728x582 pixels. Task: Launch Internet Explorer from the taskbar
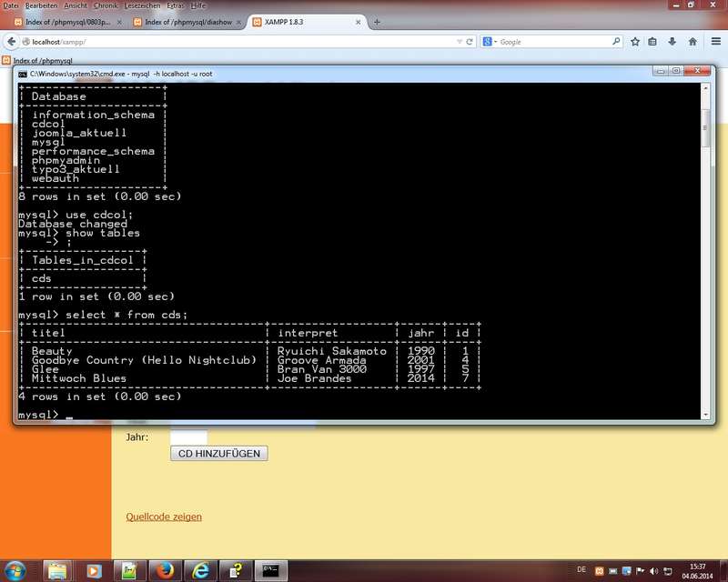pyautogui.click(x=200, y=570)
